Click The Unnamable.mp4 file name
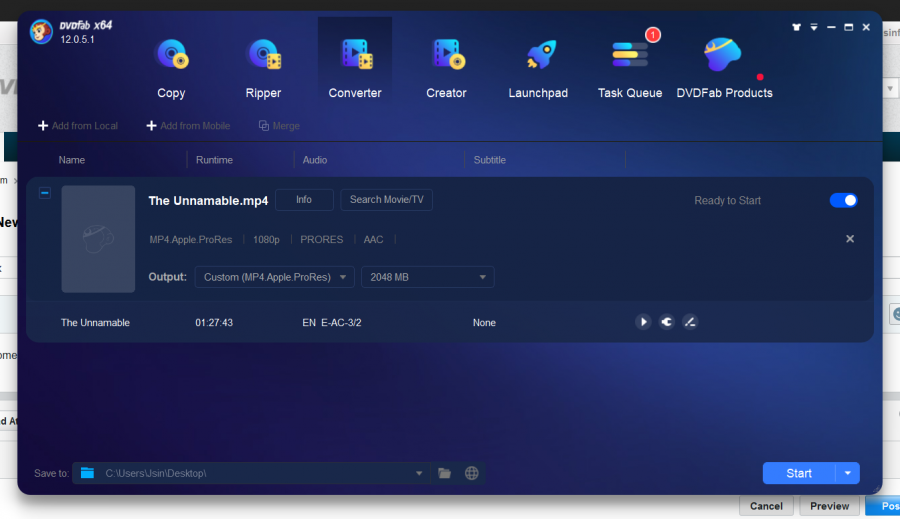Image resolution: width=900 pixels, height=519 pixels. tap(208, 200)
